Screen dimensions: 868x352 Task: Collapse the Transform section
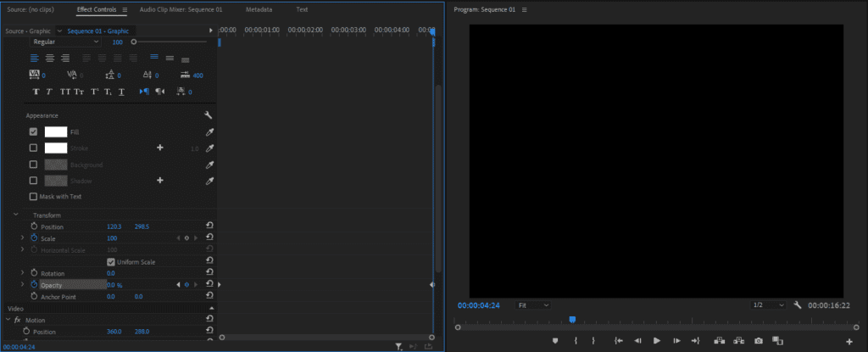(15, 215)
